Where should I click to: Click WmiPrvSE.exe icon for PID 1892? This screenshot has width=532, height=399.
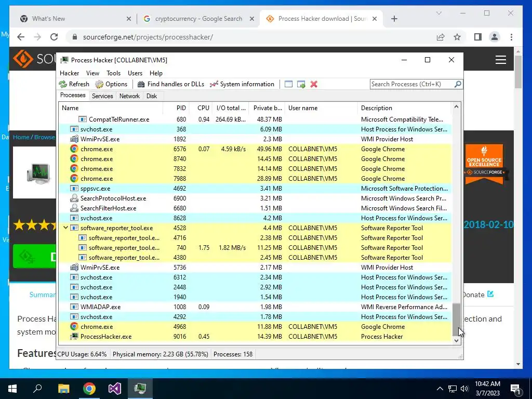coord(74,139)
